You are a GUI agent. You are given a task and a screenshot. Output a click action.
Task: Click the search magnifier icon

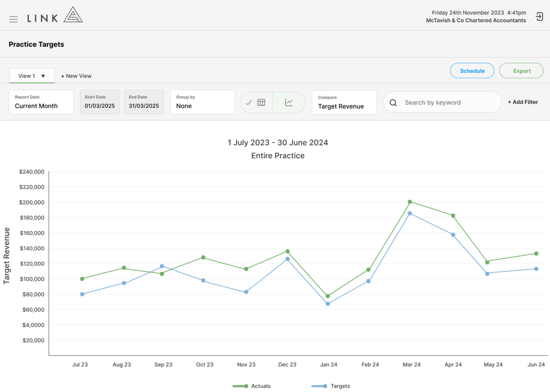pyautogui.click(x=393, y=103)
